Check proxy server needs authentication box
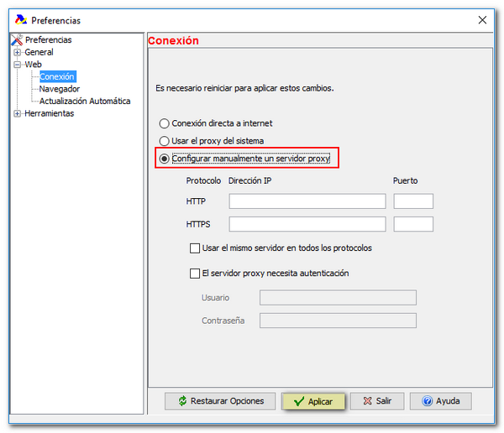504x433 pixels. [x=196, y=274]
